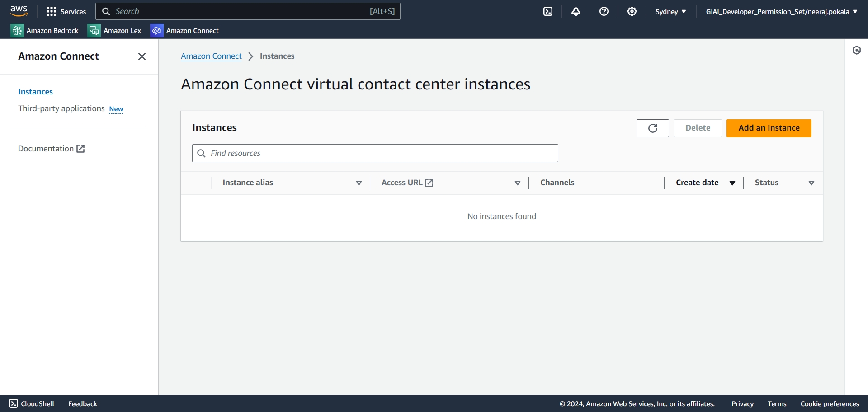Click the Delete button

point(698,128)
